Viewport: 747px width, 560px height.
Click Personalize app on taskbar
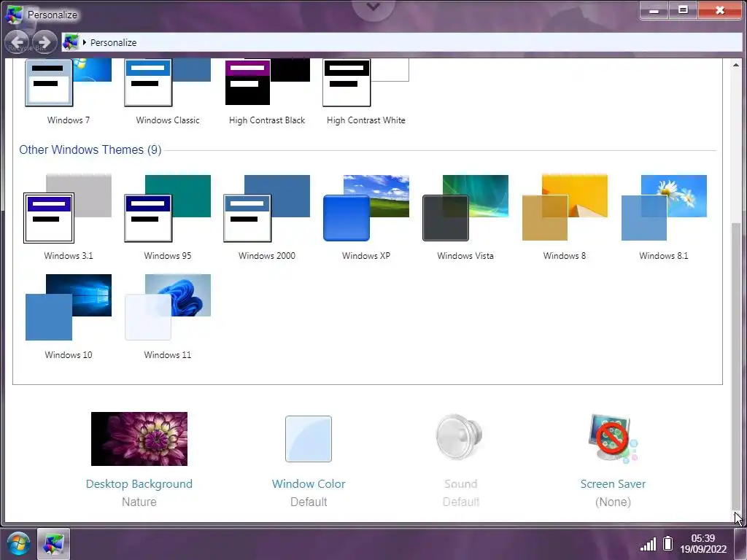click(53, 544)
